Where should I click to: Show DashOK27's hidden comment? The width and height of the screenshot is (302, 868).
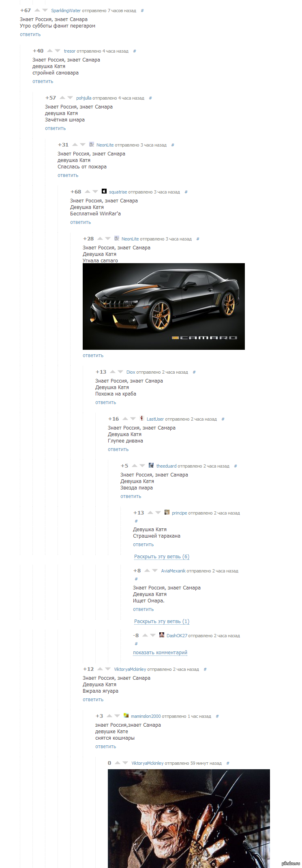(x=160, y=653)
